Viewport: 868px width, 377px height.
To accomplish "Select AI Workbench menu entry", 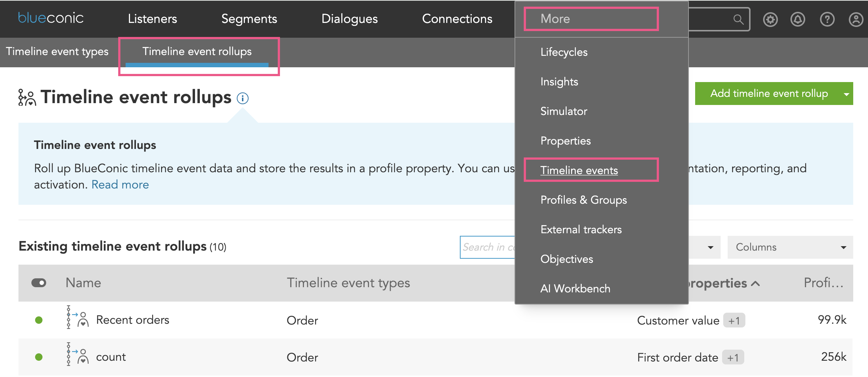I will (x=575, y=289).
